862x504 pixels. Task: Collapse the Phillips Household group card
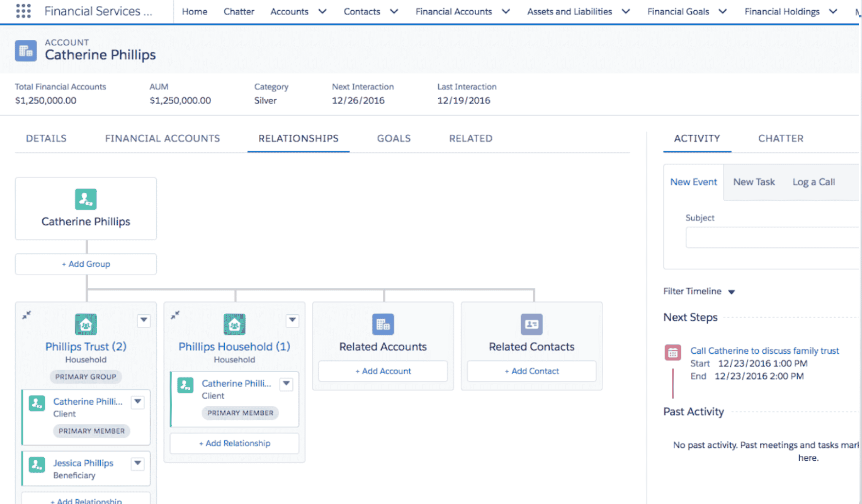click(175, 315)
